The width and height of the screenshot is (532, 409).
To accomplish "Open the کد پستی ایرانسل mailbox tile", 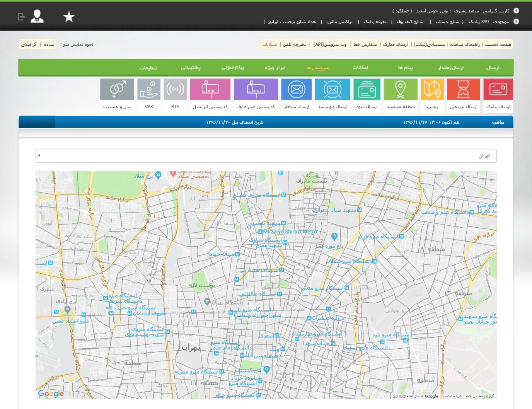I will click(x=210, y=95).
